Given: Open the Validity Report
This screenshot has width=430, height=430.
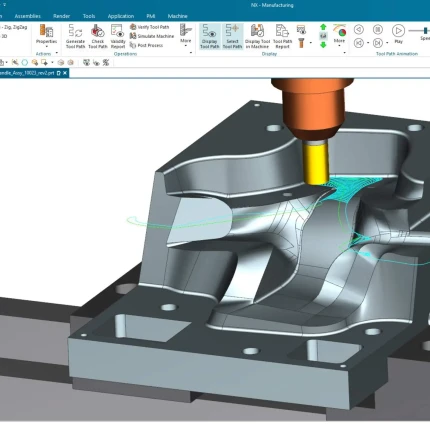Looking at the screenshot, I should pyautogui.click(x=118, y=36).
